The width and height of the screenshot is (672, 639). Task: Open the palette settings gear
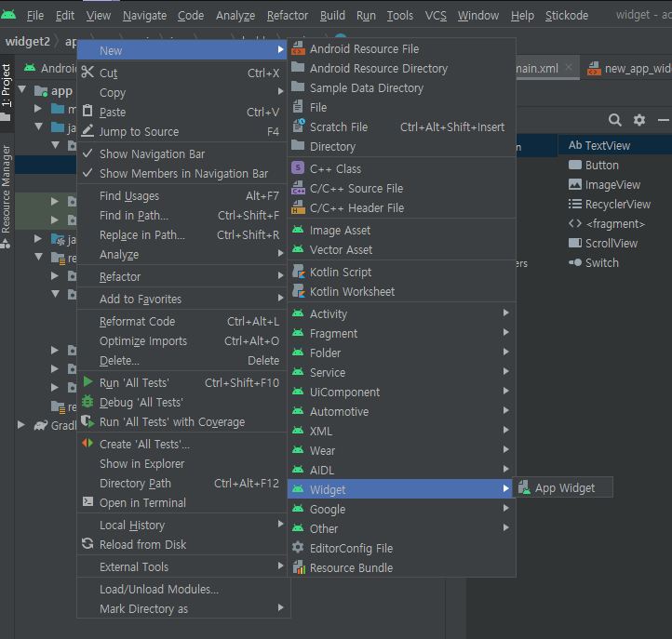(x=639, y=120)
